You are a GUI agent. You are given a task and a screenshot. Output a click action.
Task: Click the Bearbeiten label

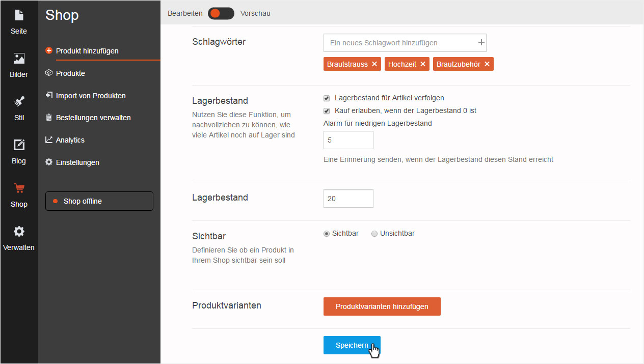[x=185, y=13]
